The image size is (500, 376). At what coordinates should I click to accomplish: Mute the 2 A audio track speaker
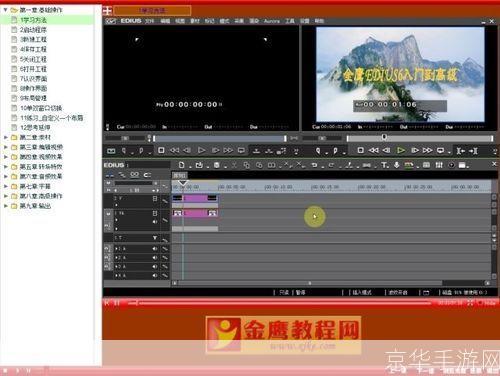(155, 258)
